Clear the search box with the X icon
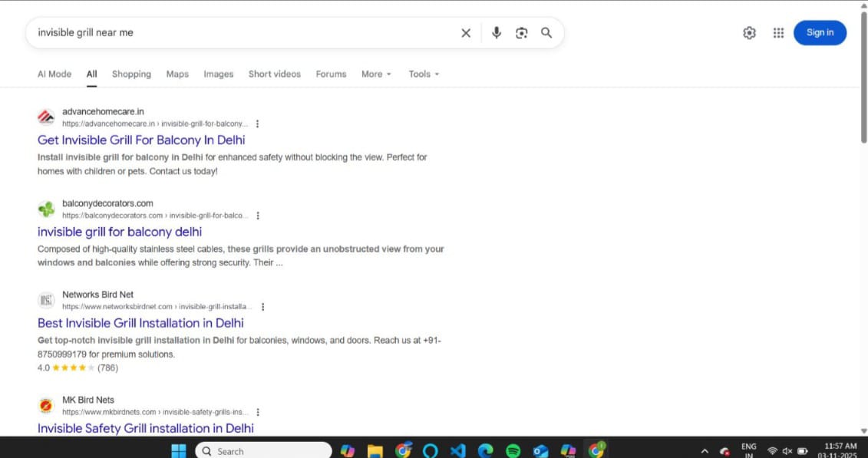Screen dimensions: 868x458 coord(466,33)
